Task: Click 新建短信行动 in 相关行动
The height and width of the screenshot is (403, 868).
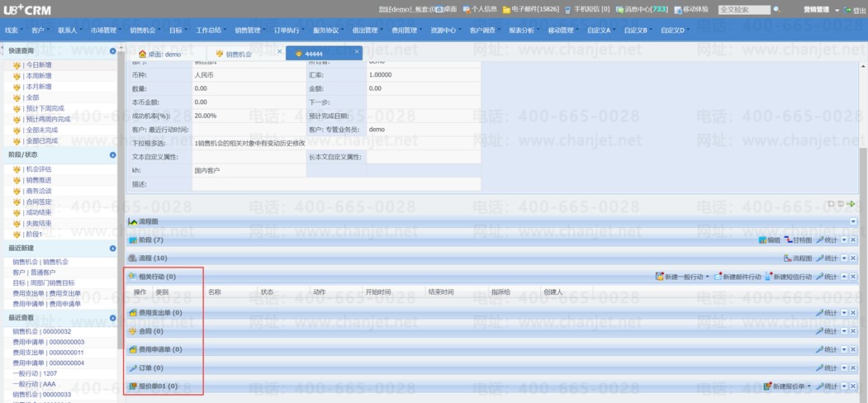Action: 788,277
